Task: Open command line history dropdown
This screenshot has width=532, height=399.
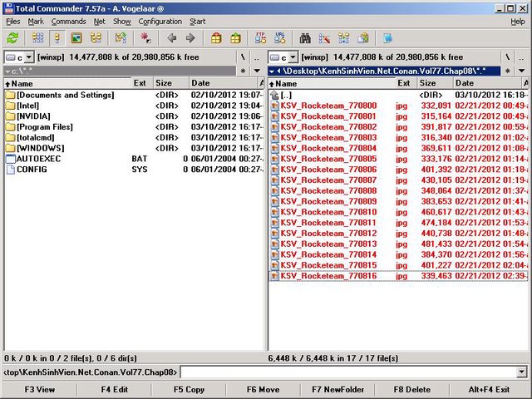Action: pos(522,372)
